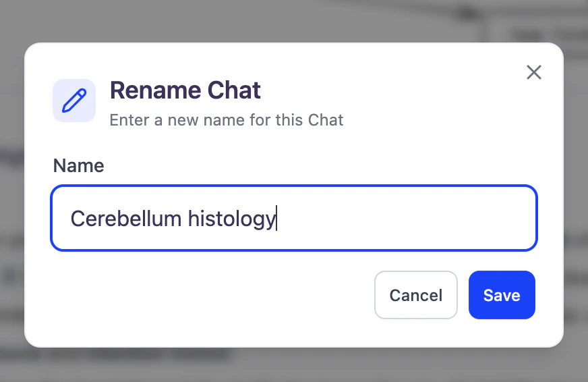588x382 pixels.
Task: Click the Rename Chat heading
Action: click(x=185, y=90)
